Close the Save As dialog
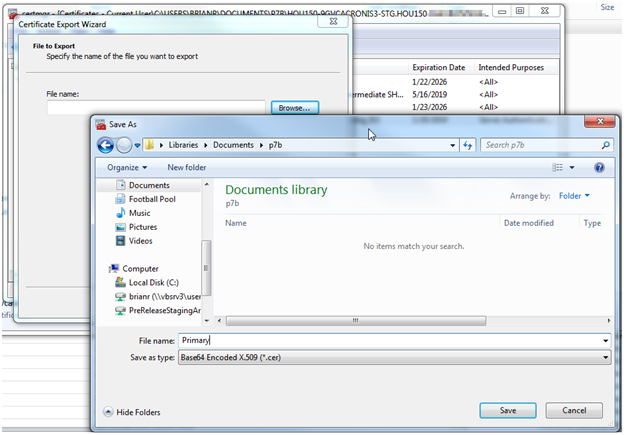The width and height of the screenshot is (624, 435). tap(600, 121)
